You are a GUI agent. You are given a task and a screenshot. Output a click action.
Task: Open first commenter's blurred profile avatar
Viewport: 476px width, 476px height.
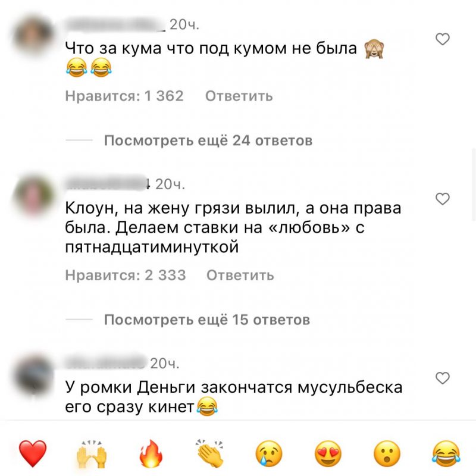pyautogui.click(x=33, y=36)
